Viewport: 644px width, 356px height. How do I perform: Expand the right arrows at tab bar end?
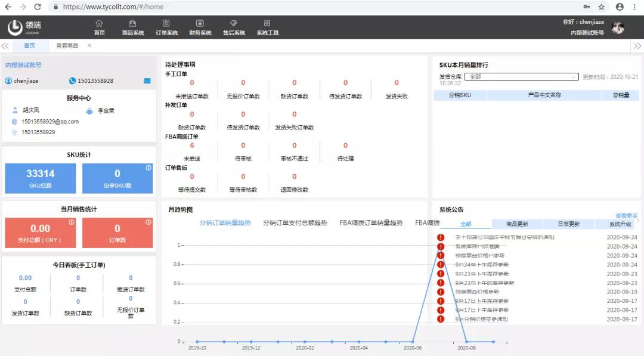pos(637,45)
